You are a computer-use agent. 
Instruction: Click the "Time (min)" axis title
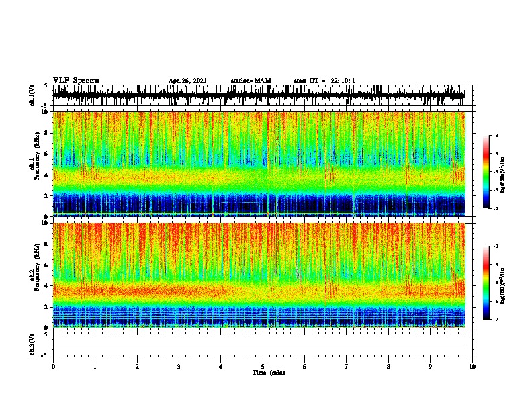tap(269, 373)
